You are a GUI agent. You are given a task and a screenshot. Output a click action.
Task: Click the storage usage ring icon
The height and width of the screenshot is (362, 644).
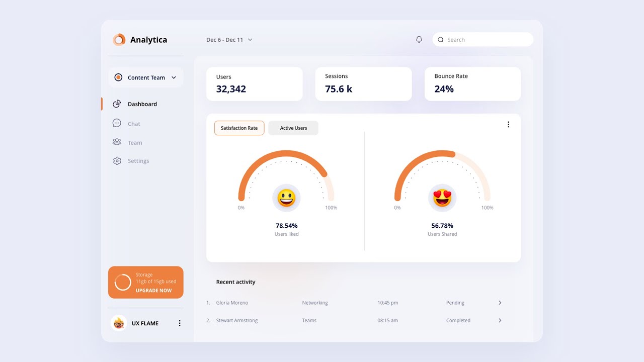pos(123,283)
